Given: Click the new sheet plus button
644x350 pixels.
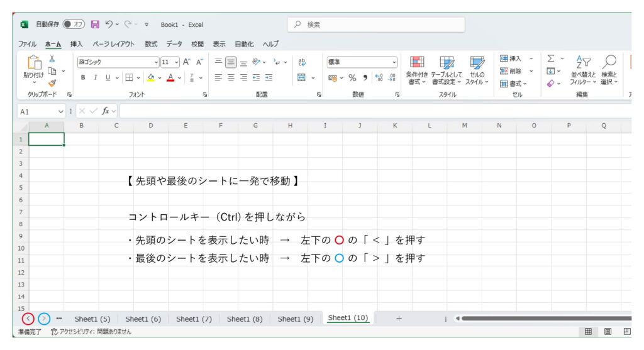Looking at the screenshot, I should [x=399, y=319].
